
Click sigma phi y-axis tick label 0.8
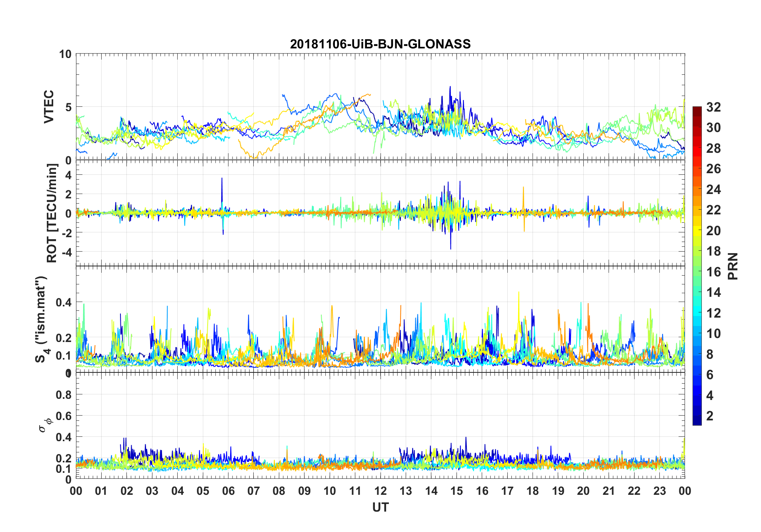pos(64,395)
